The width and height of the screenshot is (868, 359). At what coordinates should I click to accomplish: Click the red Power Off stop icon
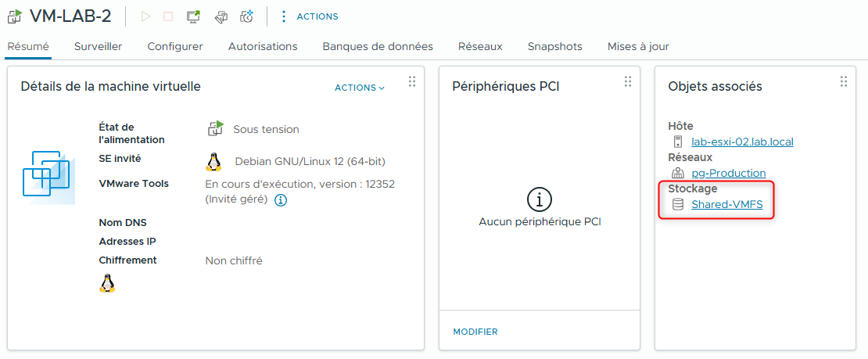pos(168,16)
